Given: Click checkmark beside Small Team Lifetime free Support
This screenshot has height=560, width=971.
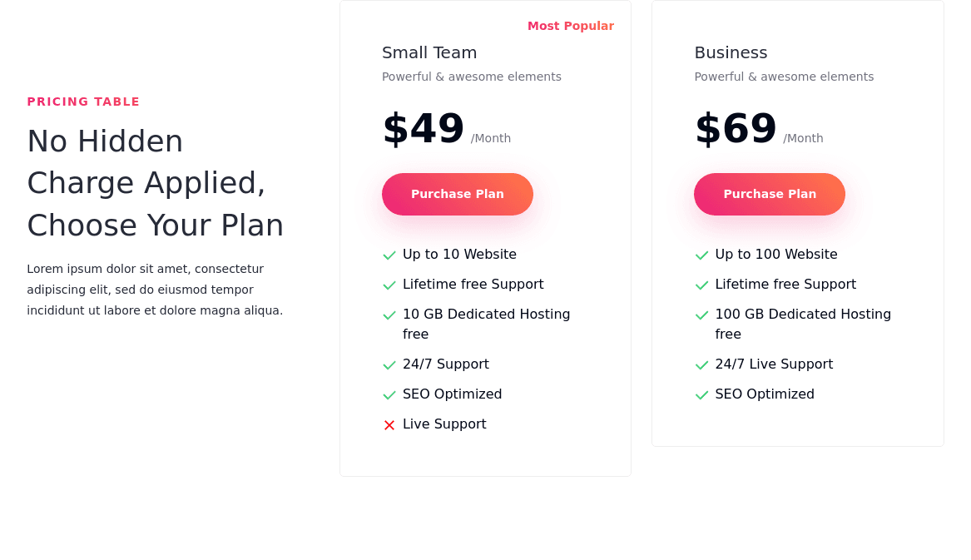Looking at the screenshot, I should [389, 285].
